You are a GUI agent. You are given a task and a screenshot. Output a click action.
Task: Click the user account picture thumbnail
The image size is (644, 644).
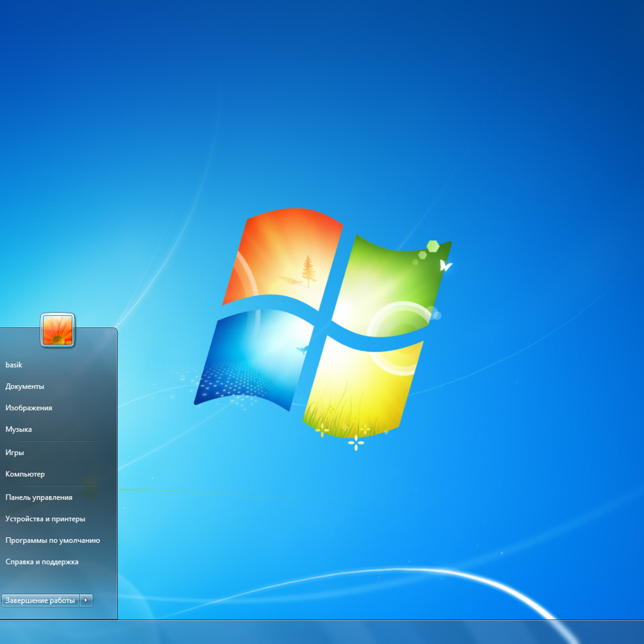pos(58,330)
